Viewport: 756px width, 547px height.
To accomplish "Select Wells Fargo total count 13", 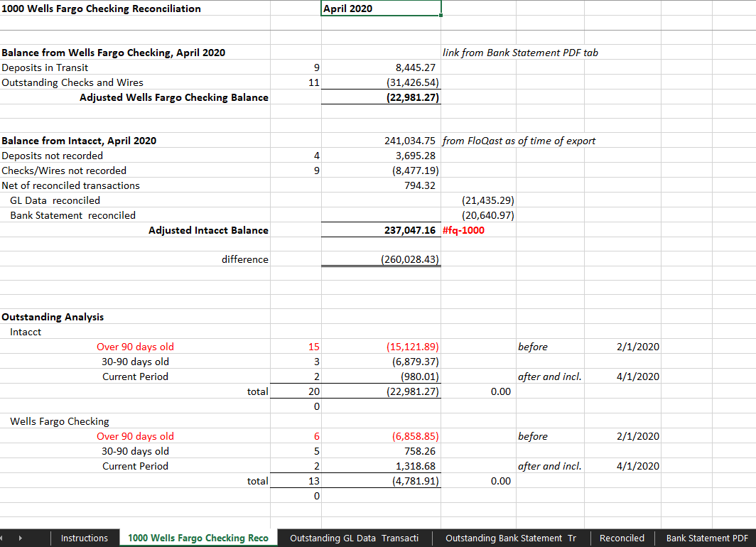I will (314, 481).
